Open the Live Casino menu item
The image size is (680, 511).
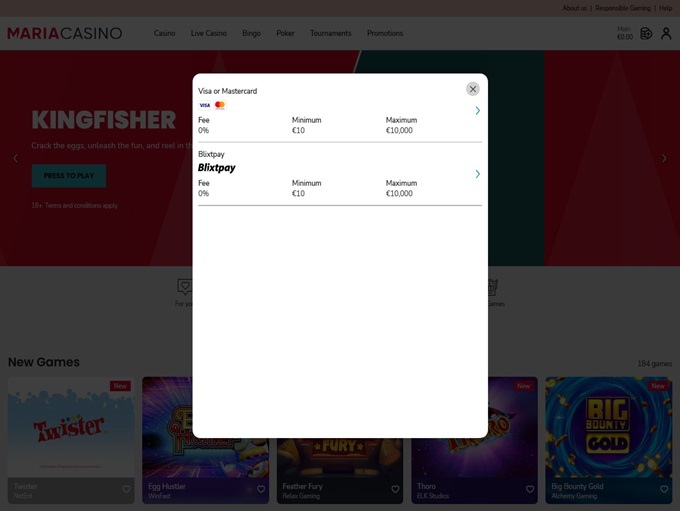(209, 33)
